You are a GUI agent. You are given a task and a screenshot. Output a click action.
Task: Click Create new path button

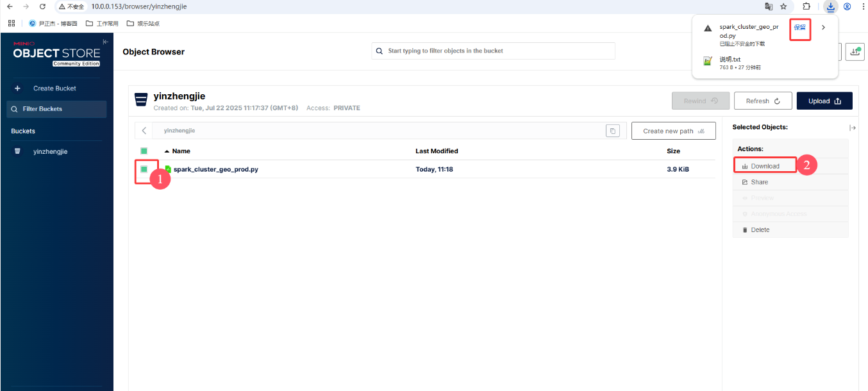pyautogui.click(x=673, y=131)
